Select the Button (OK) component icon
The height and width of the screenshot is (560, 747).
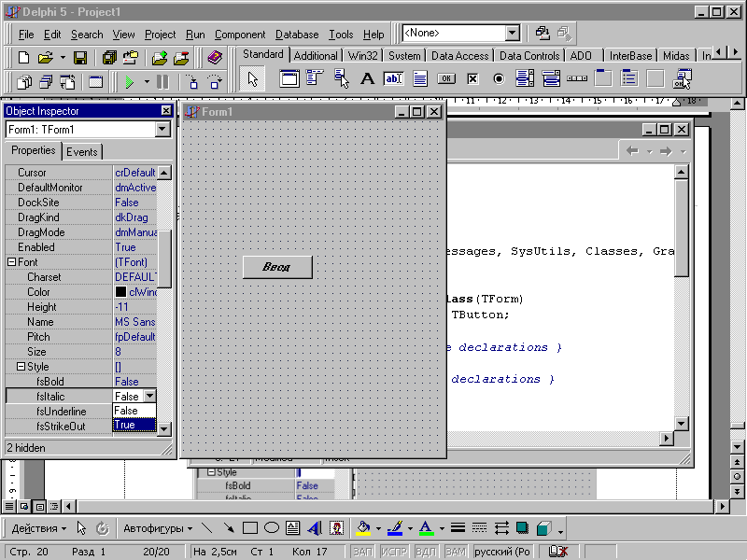[446, 78]
